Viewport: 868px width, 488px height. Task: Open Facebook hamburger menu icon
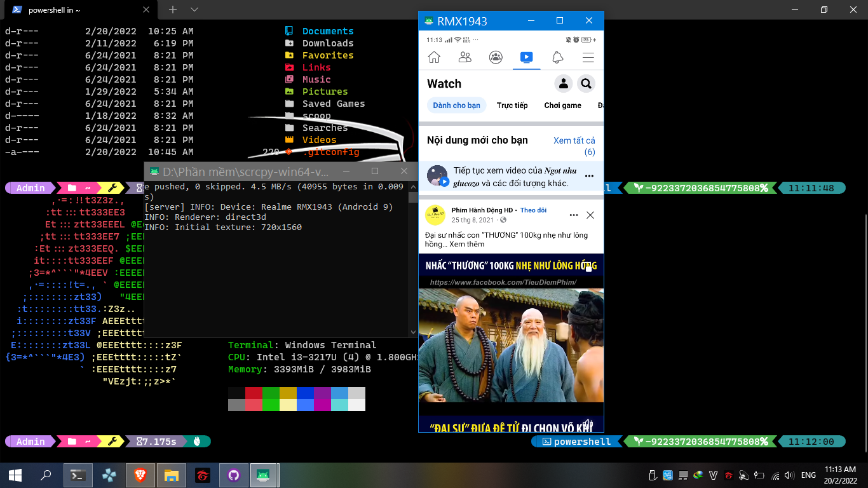coord(588,57)
